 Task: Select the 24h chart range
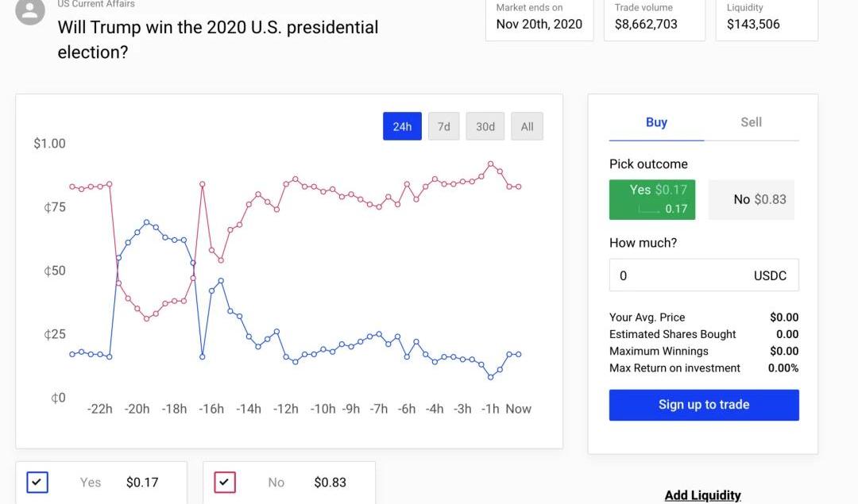pyautogui.click(x=402, y=126)
